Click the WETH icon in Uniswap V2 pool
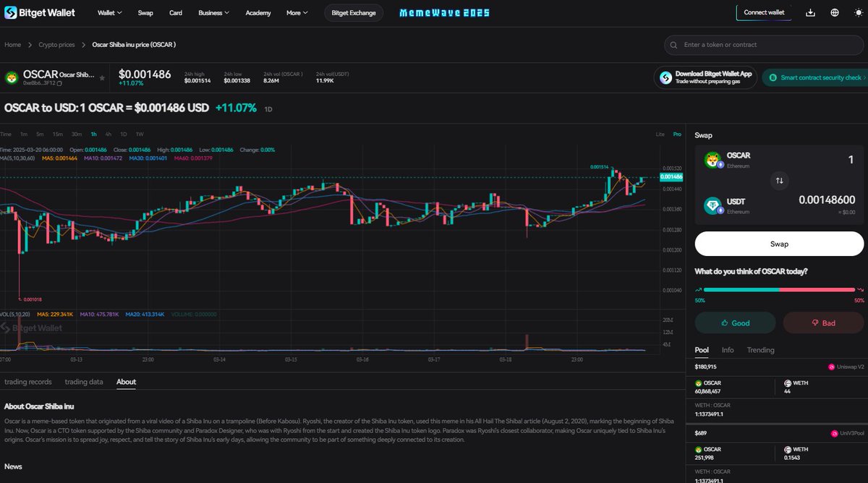 tap(787, 382)
